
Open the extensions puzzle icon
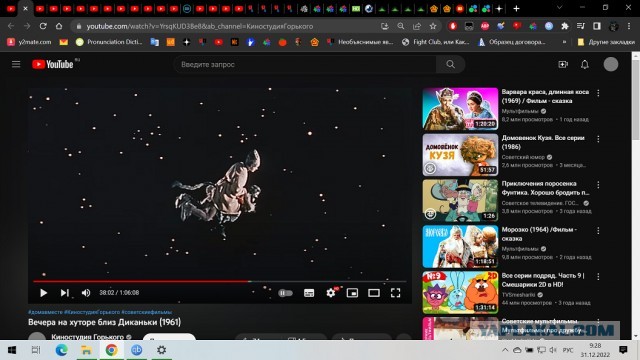pos(565,26)
